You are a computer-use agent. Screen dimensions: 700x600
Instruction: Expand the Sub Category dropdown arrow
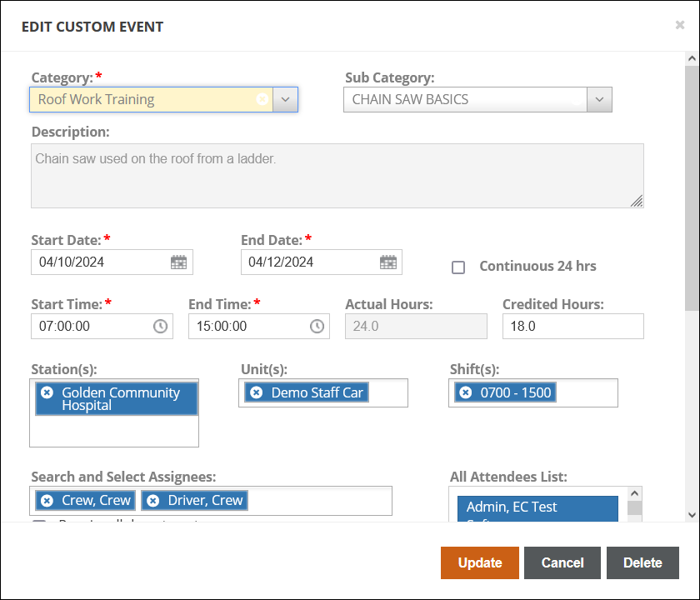(599, 99)
